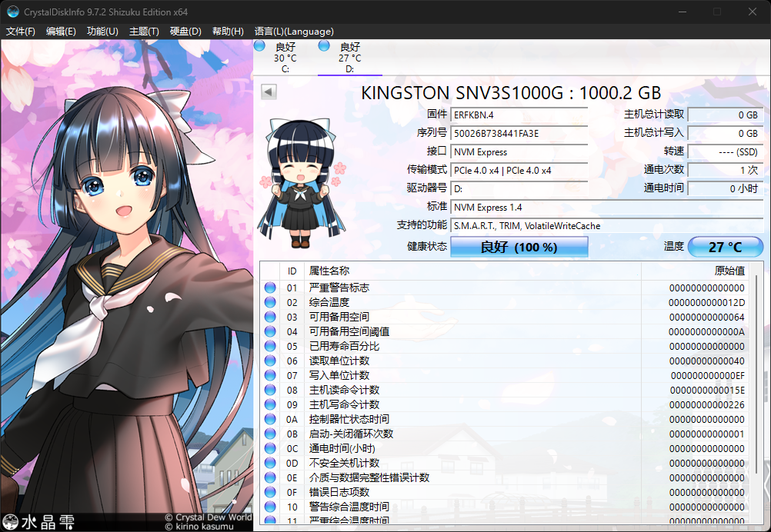
Task: Click the 主机总计写入 value 0 GB
Action: [x=726, y=133]
